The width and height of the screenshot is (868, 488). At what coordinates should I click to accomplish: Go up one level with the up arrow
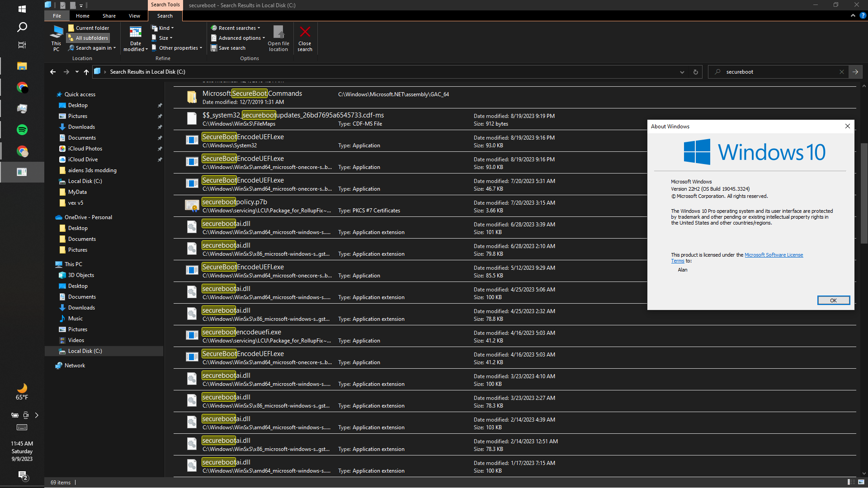click(x=86, y=72)
